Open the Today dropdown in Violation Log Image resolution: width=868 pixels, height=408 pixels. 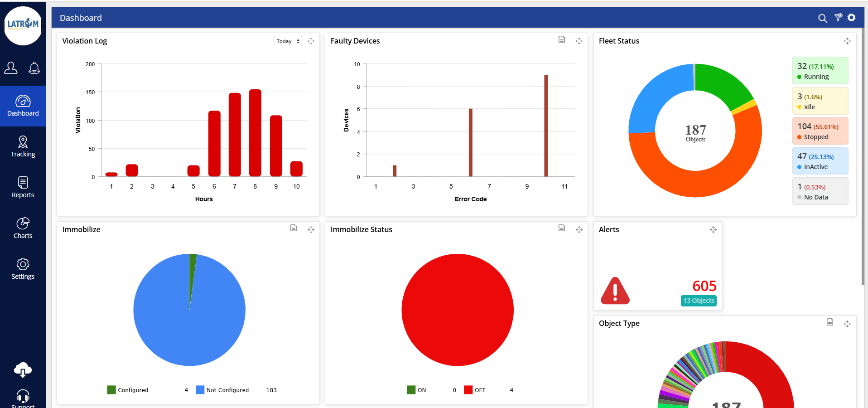pyautogui.click(x=288, y=41)
